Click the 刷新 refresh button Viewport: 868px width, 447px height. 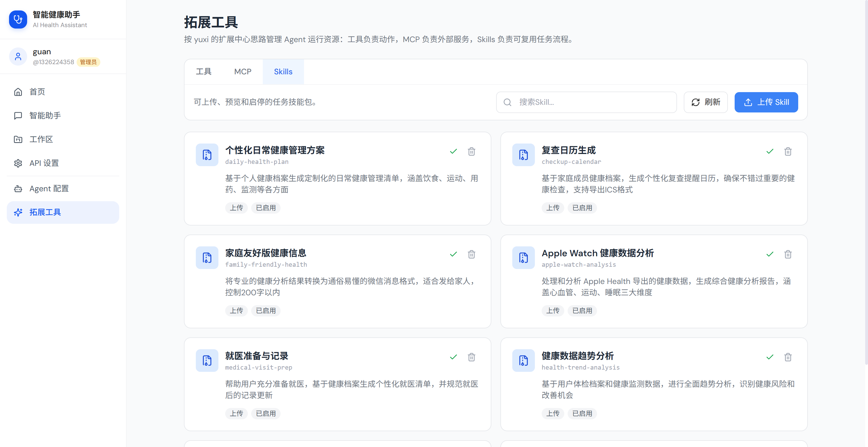706,102
